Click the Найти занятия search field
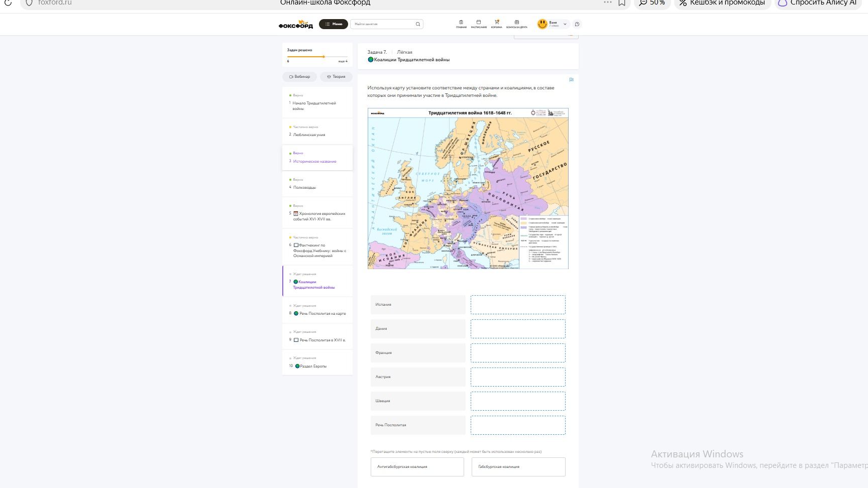The width and height of the screenshot is (868, 488). click(383, 24)
